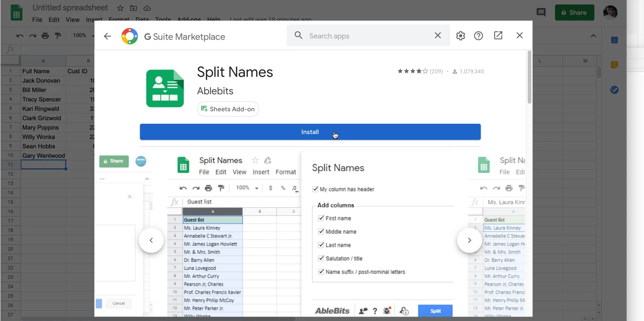The image size is (644, 321).
Task: Click the star rating of Split Names
Action: click(x=413, y=71)
